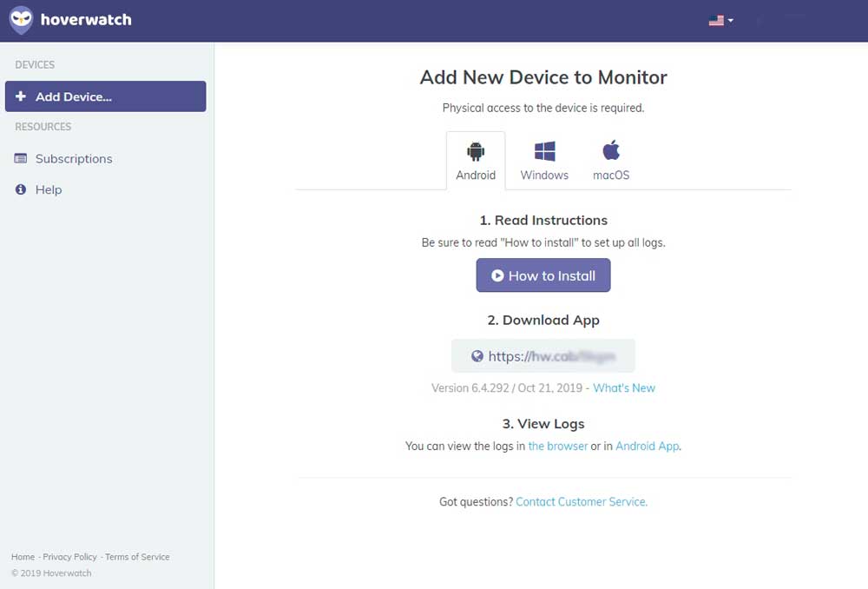Click globe icon in download URL box

pyautogui.click(x=477, y=355)
